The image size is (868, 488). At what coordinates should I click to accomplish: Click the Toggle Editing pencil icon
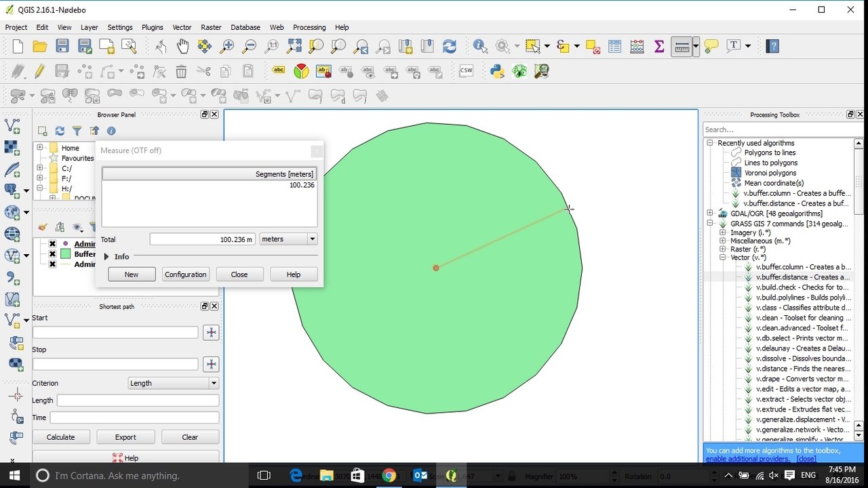[x=39, y=71]
